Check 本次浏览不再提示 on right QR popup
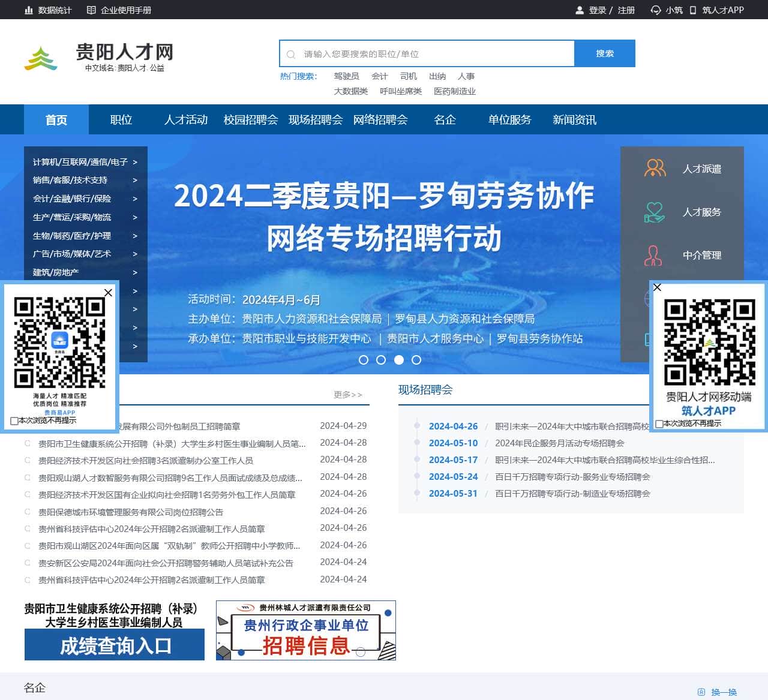 tap(659, 423)
